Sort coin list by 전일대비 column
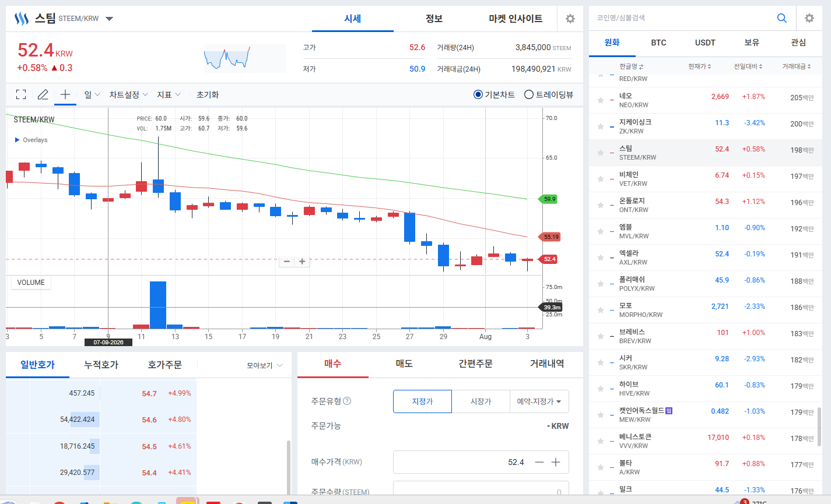 click(748, 66)
